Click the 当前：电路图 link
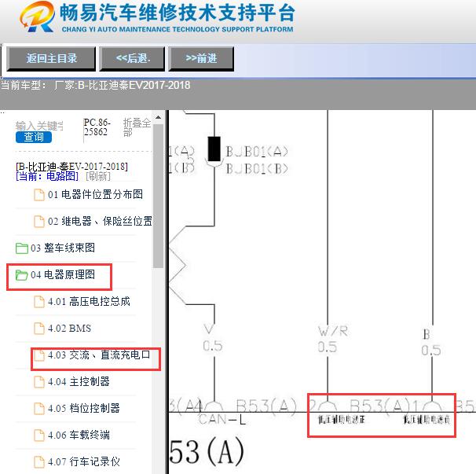 47,176
